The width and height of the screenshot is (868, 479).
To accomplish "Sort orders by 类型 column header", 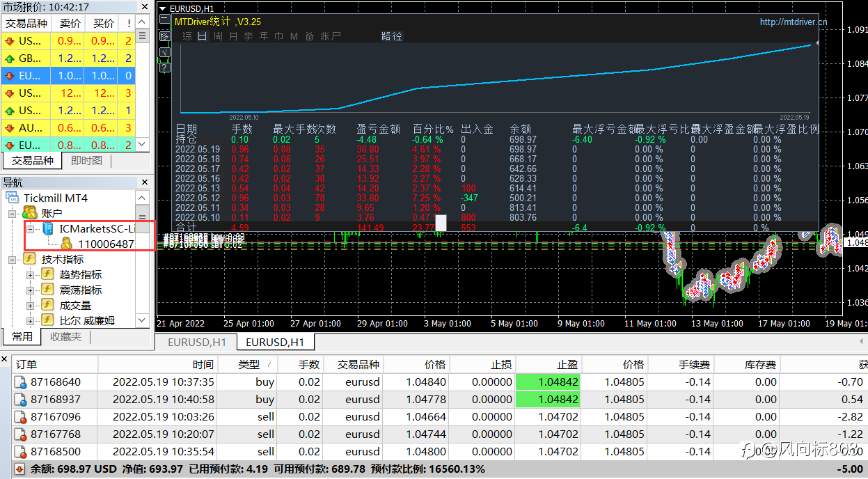I will 248,364.
